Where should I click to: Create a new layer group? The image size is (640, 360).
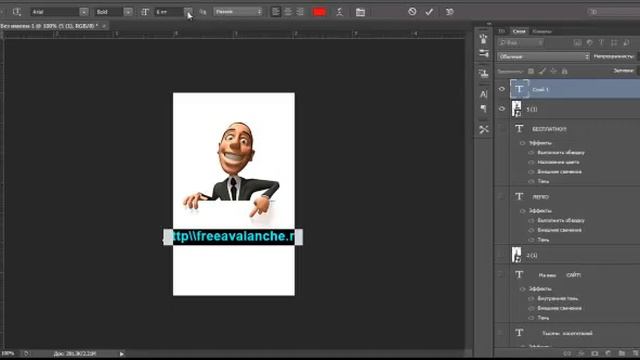tap(622, 353)
